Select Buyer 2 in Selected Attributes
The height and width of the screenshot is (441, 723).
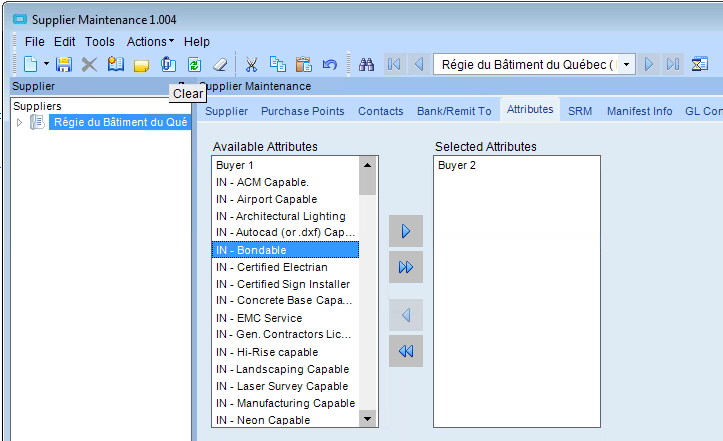tap(516, 165)
